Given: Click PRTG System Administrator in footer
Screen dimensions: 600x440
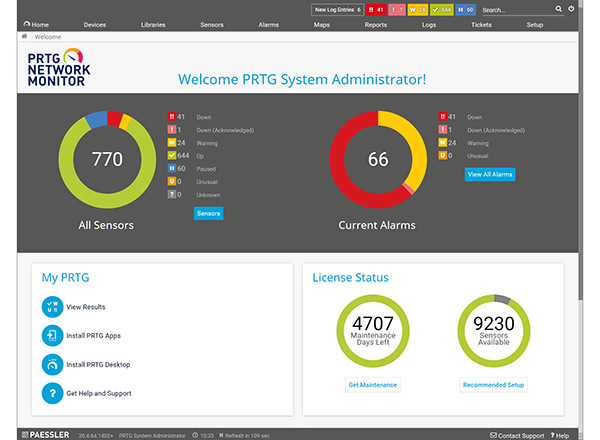Looking at the screenshot, I should [152, 435].
